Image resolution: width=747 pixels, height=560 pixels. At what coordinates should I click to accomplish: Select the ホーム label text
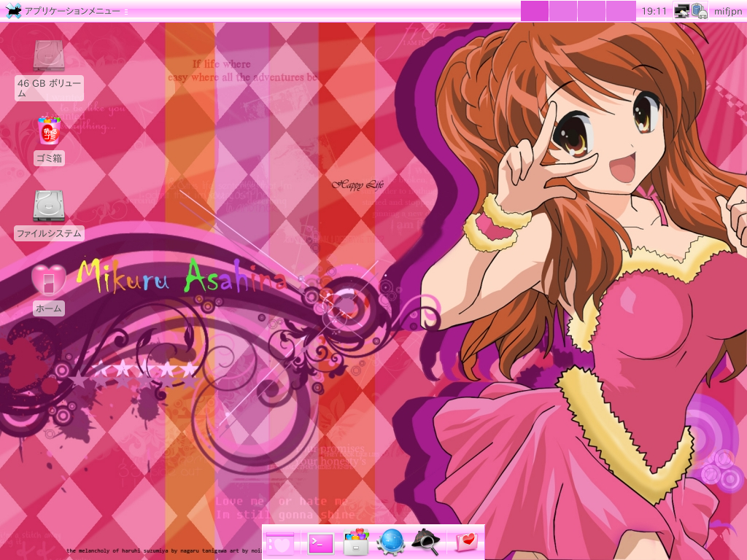click(49, 308)
